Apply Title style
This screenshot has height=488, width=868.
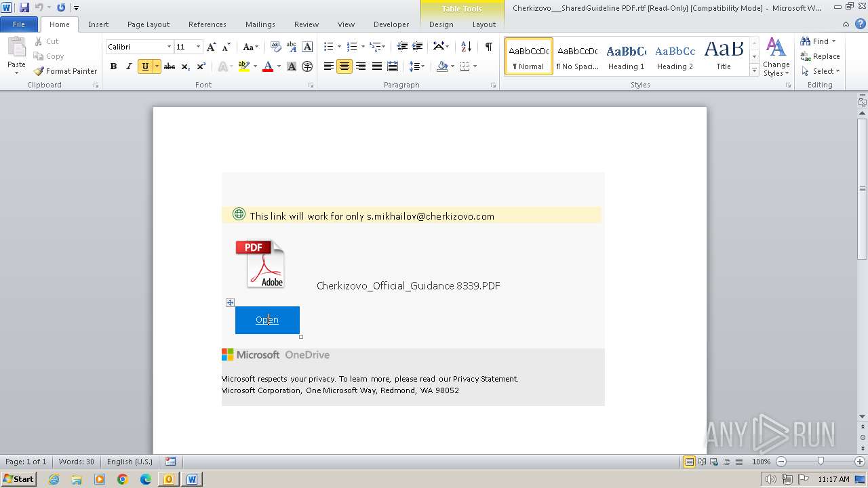click(724, 56)
